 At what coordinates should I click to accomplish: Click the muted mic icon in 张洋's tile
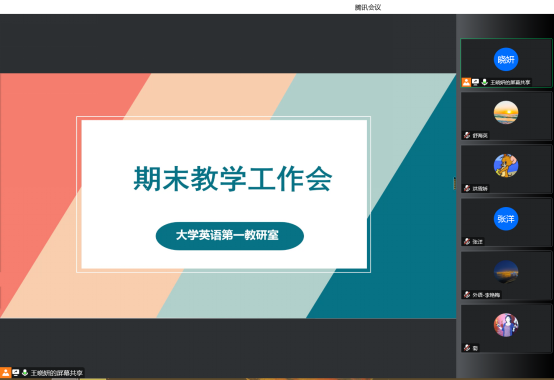(x=467, y=241)
